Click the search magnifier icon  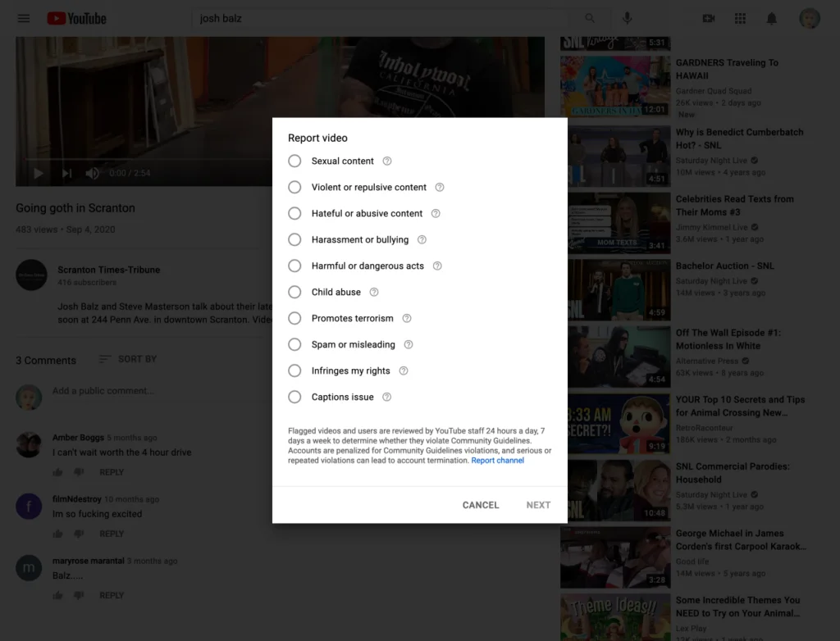tap(589, 18)
